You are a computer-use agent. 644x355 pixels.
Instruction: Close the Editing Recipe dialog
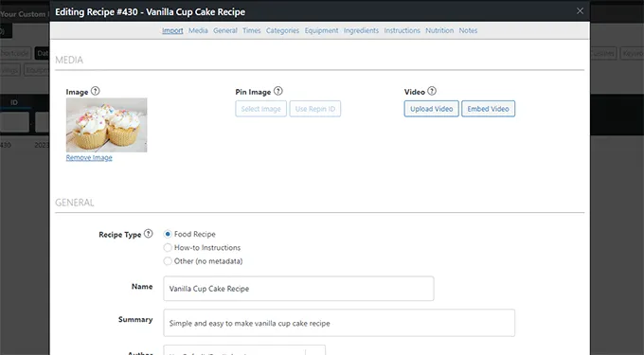[x=580, y=11]
